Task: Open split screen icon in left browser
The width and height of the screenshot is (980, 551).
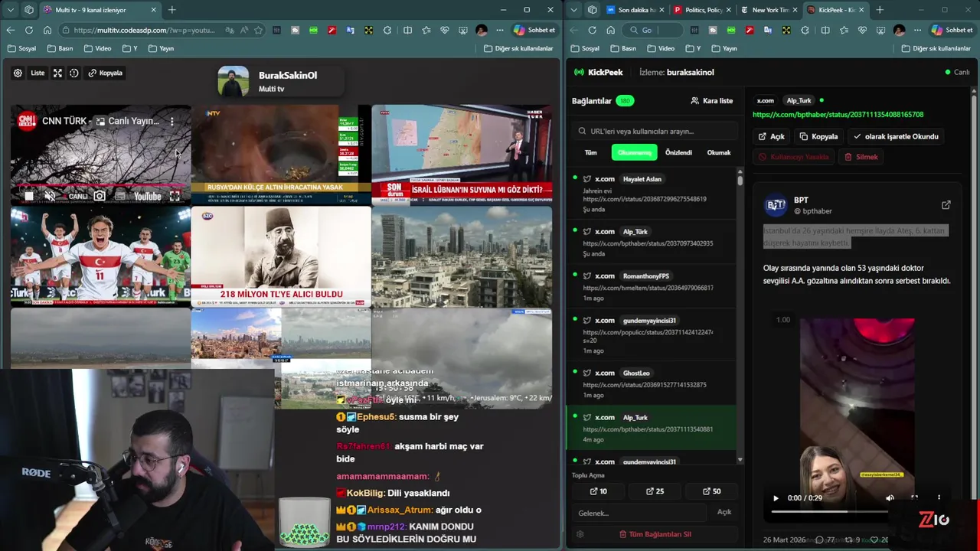Action: [407, 30]
